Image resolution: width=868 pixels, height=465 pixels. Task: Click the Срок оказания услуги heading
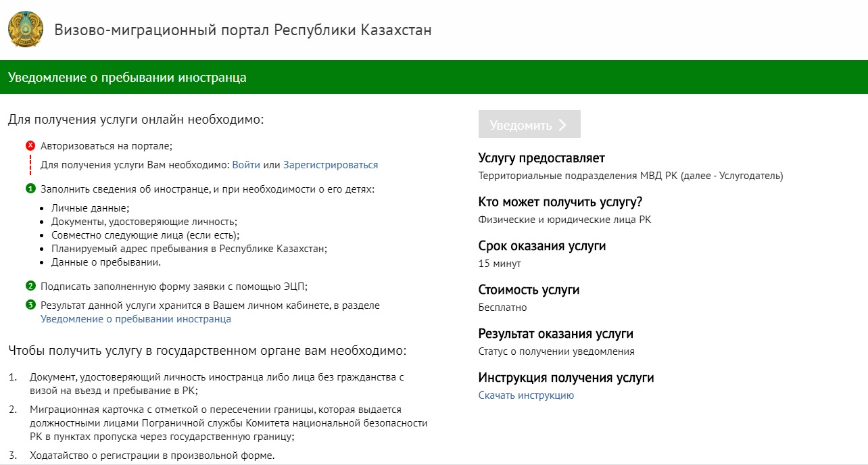(x=541, y=246)
